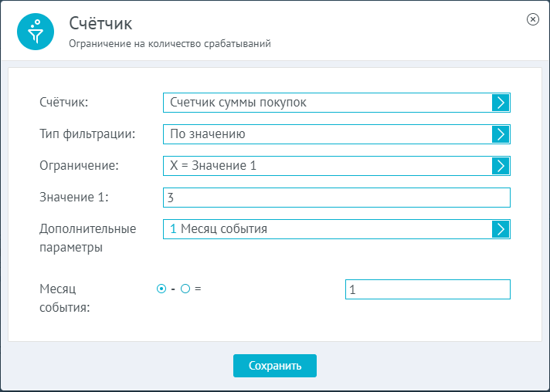Close the Счётчик dialog with X icon
Screen dimensions: 550x392
533,19
